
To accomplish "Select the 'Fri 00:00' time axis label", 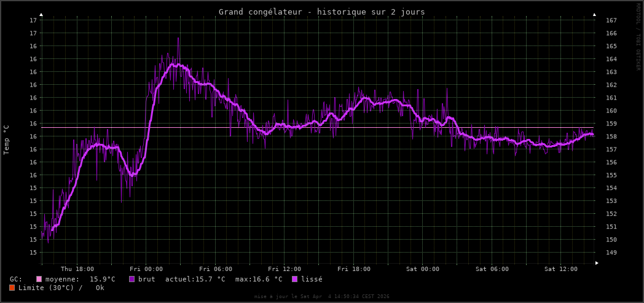I will [146, 269].
